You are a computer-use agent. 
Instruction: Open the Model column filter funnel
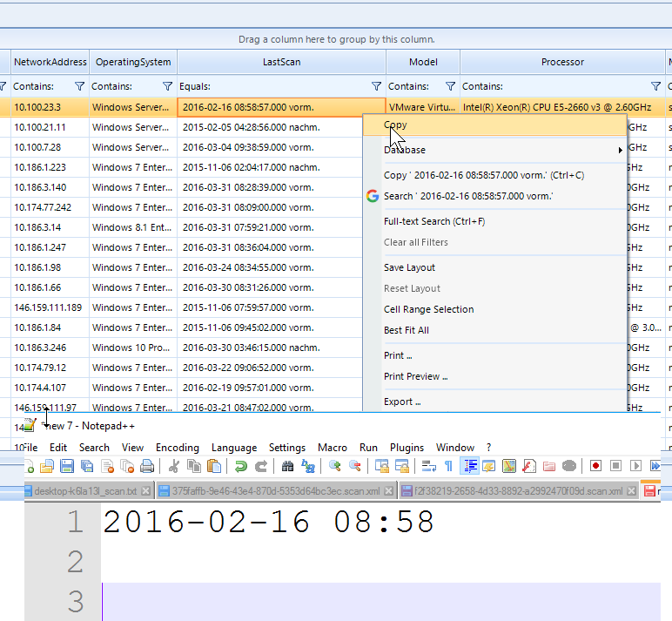click(x=450, y=86)
